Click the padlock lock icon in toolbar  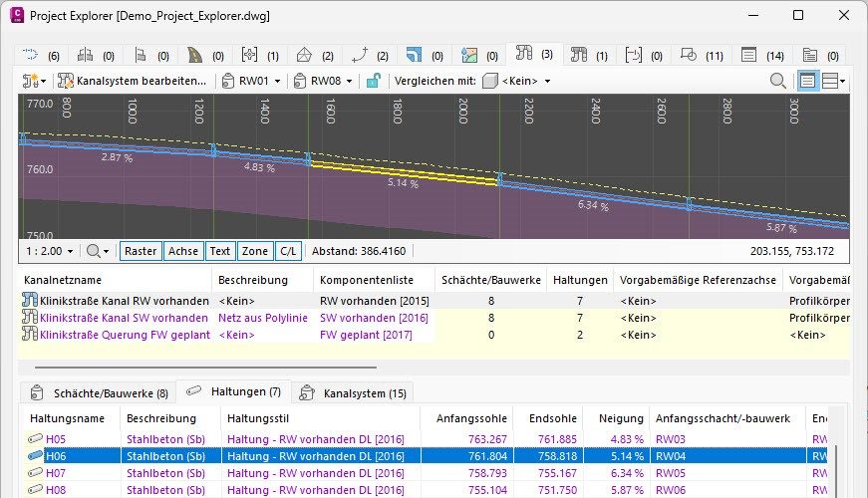[x=373, y=81]
